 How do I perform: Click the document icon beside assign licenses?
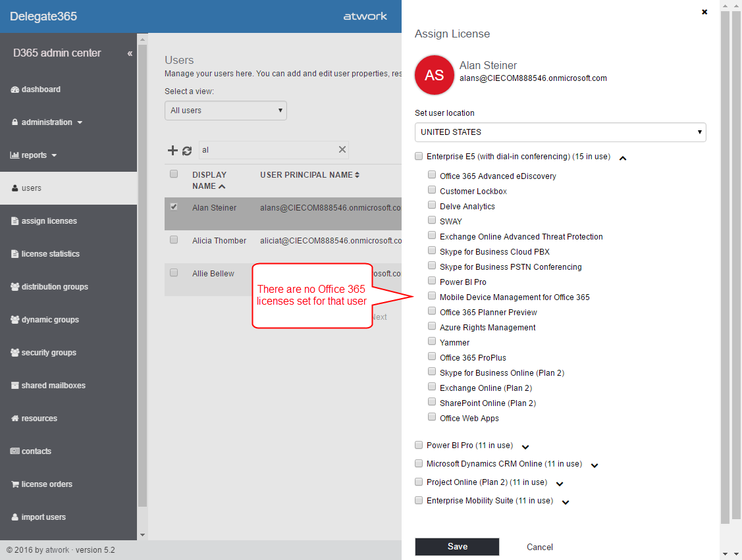coord(15,221)
